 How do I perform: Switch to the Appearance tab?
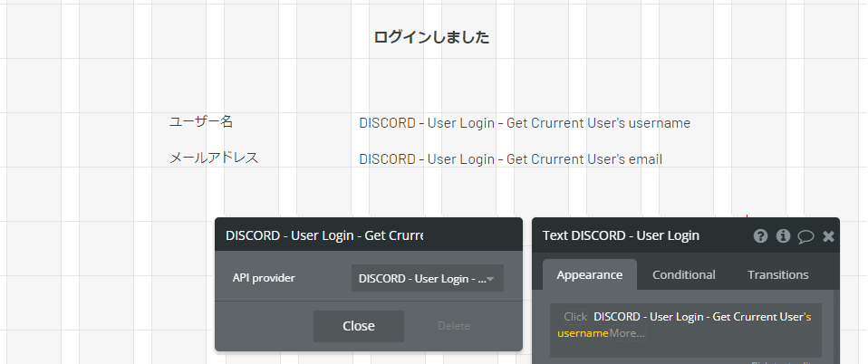click(590, 274)
